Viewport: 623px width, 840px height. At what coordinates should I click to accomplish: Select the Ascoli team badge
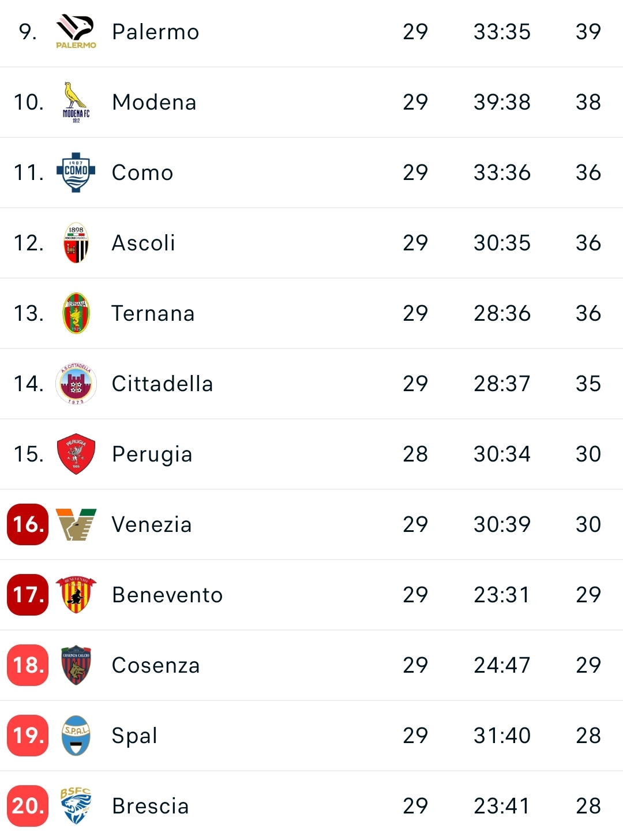(76, 243)
